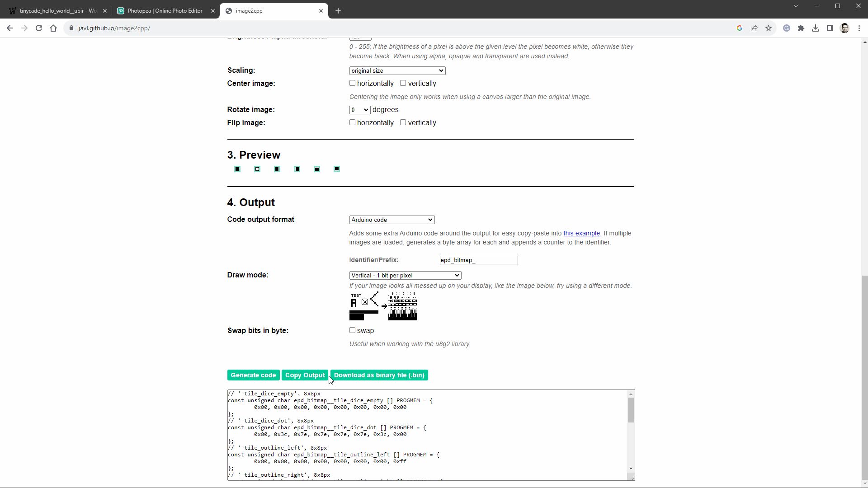Switch to tinycade_hello_world tab
Screen dimensions: 868x488
pyautogui.click(x=54, y=11)
